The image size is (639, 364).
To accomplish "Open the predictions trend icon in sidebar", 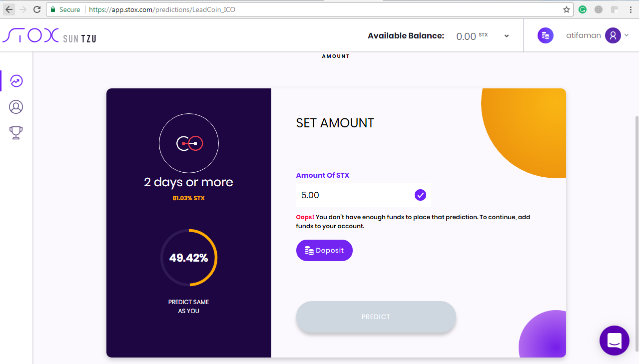I will click(16, 81).
